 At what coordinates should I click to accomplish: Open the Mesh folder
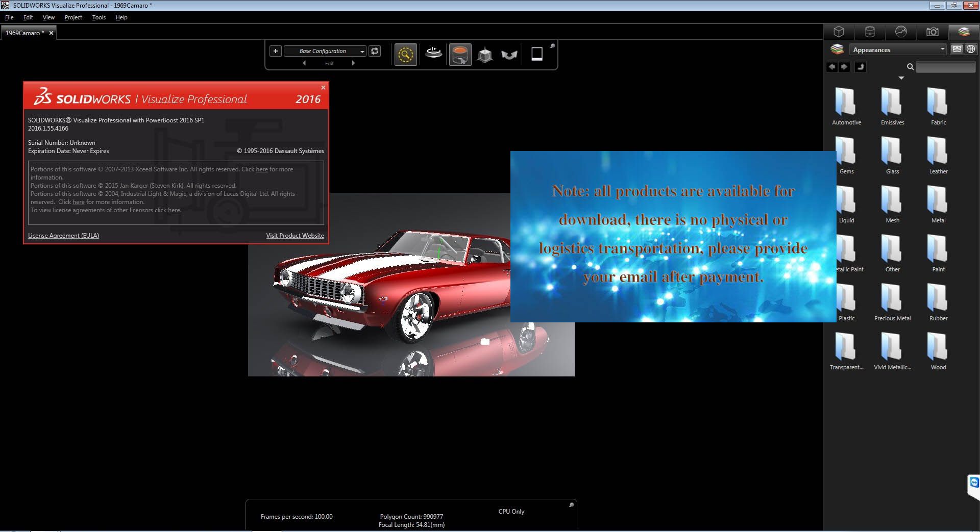pyautogui.click(x=892, y=204)
